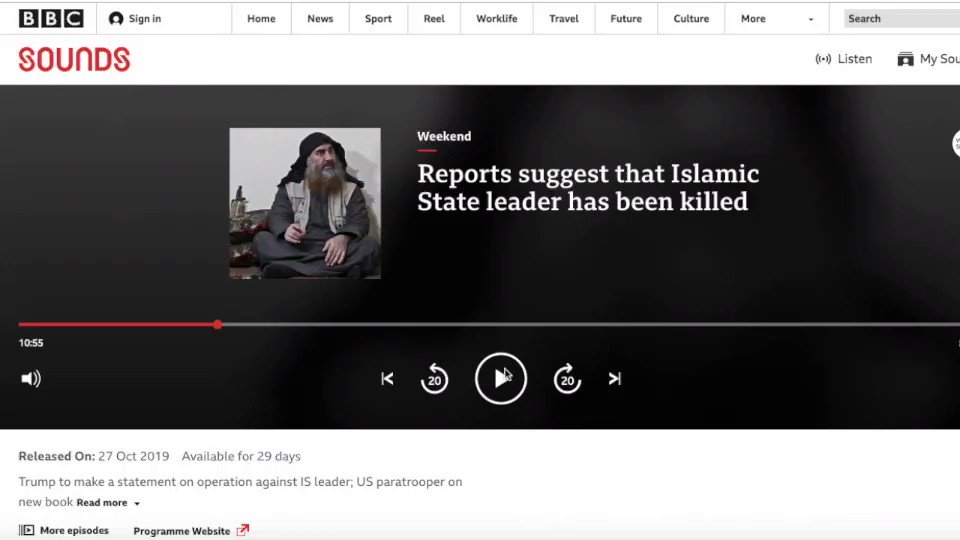Open the Home menu item

tap(261, 19)
